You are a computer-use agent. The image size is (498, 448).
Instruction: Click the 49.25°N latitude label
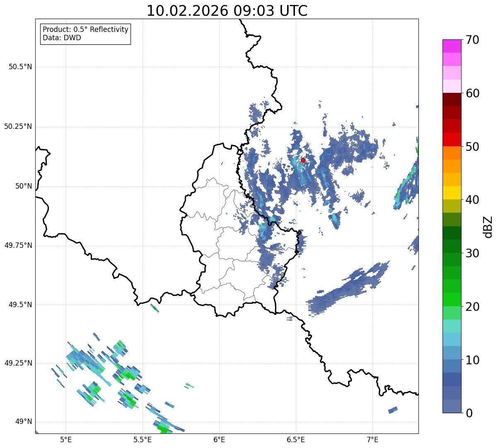[18, 363]
